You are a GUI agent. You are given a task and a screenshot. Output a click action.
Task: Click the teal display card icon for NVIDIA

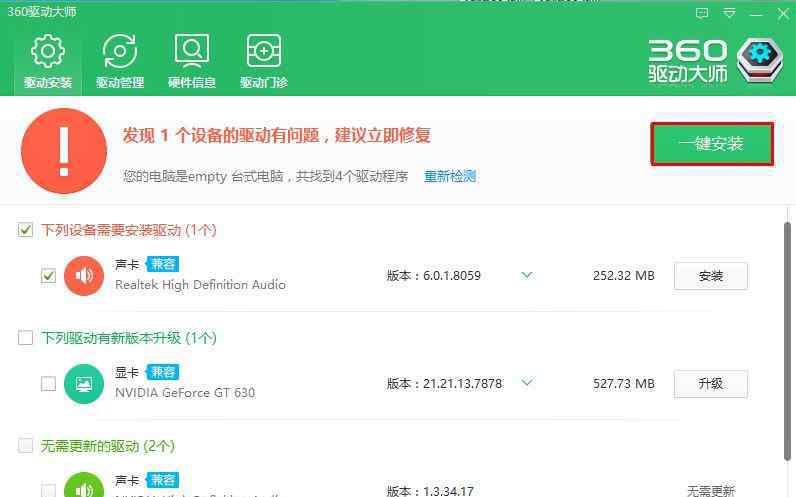84,384
